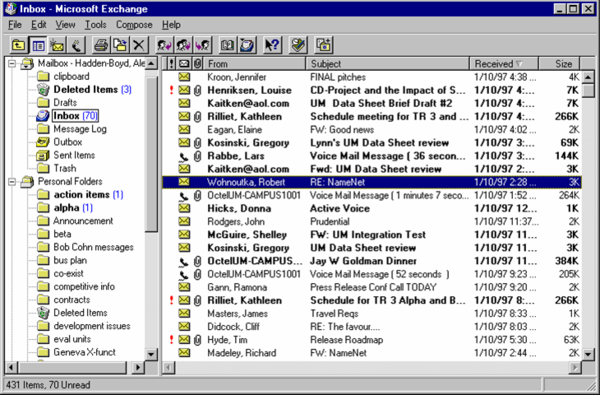This screenshot has height=395, width=600.
Task: Select the development issues folder
Action: (92, 326)
